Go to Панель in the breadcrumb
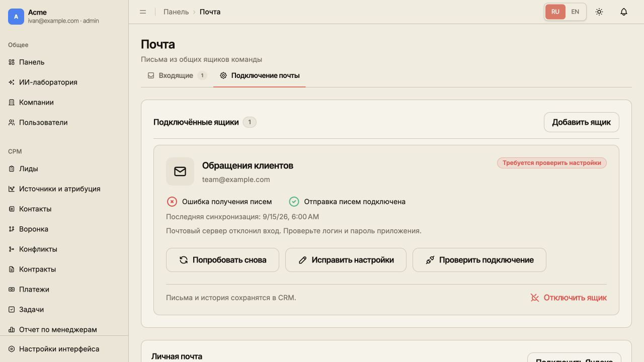This screenshot has width=644, height=362. pyautogui.click(x=176, y=12)
